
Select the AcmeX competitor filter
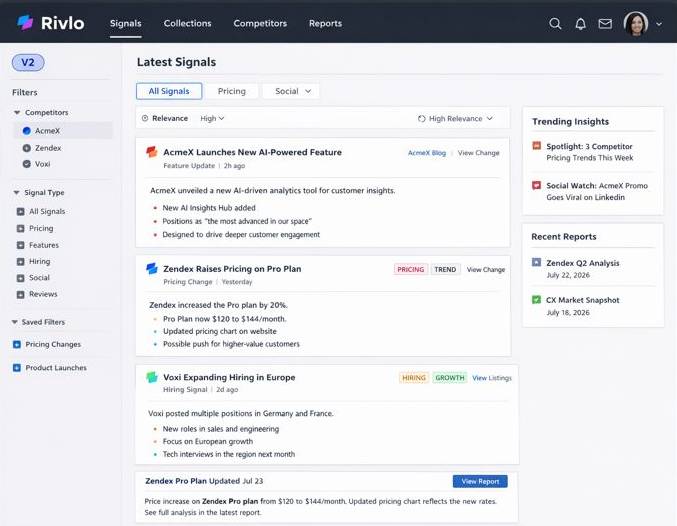tap(63, 130)
